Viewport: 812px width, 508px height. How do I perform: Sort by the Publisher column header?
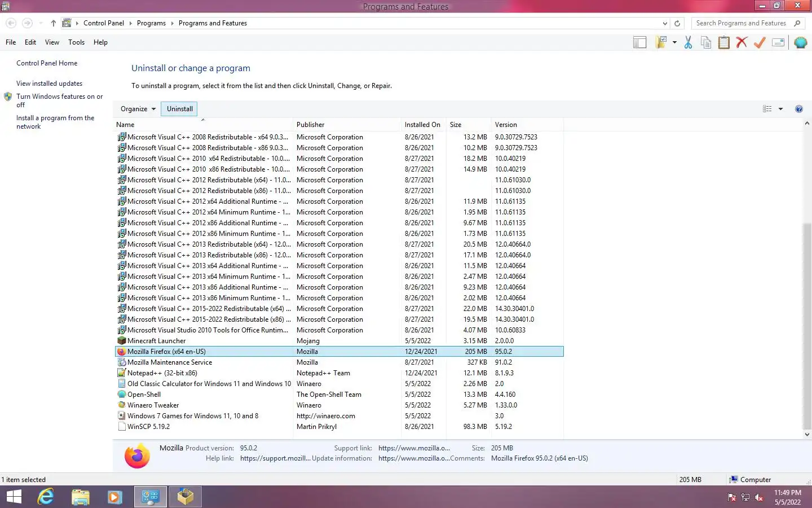pos(347,125)
